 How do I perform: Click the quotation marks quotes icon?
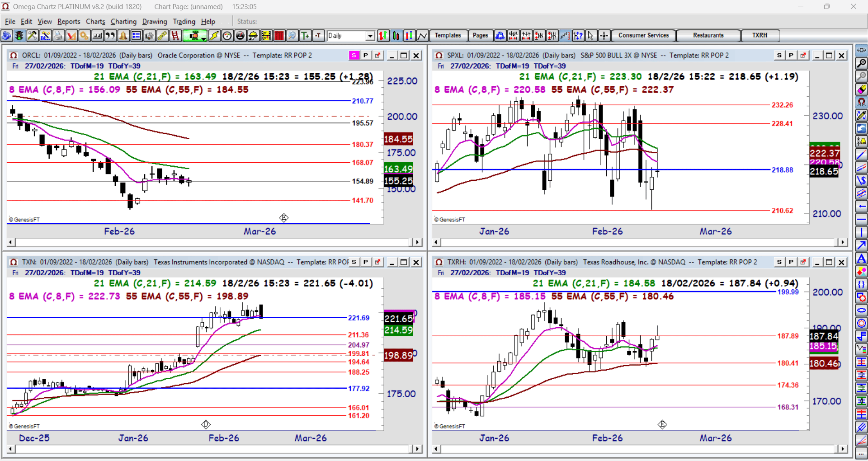[x=110, y=36]
